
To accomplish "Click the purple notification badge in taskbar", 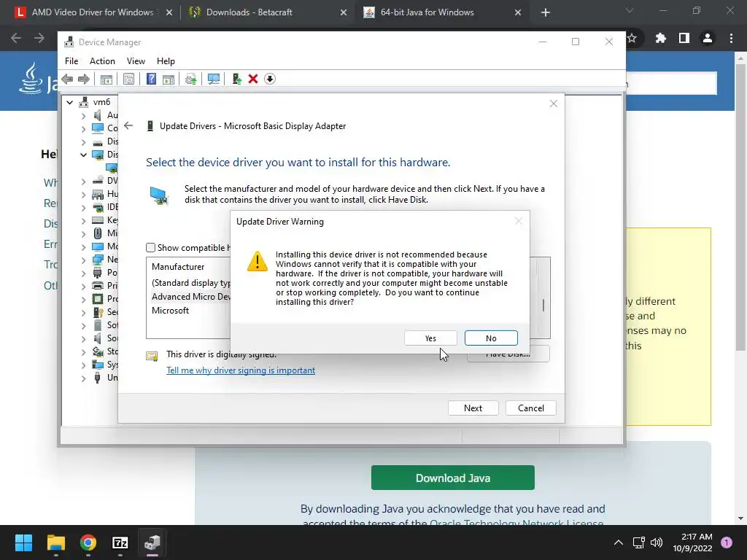I will click(727, 542).
